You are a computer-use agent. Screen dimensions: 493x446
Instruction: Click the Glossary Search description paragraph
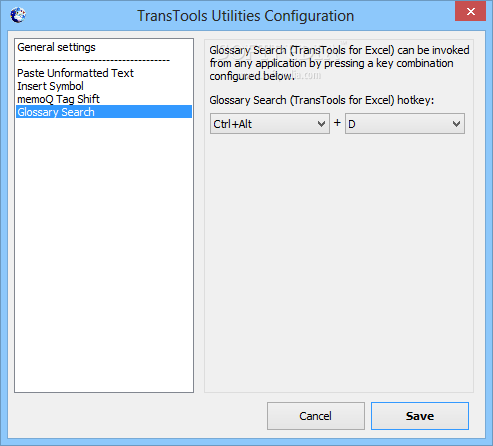tap(339, 63)
